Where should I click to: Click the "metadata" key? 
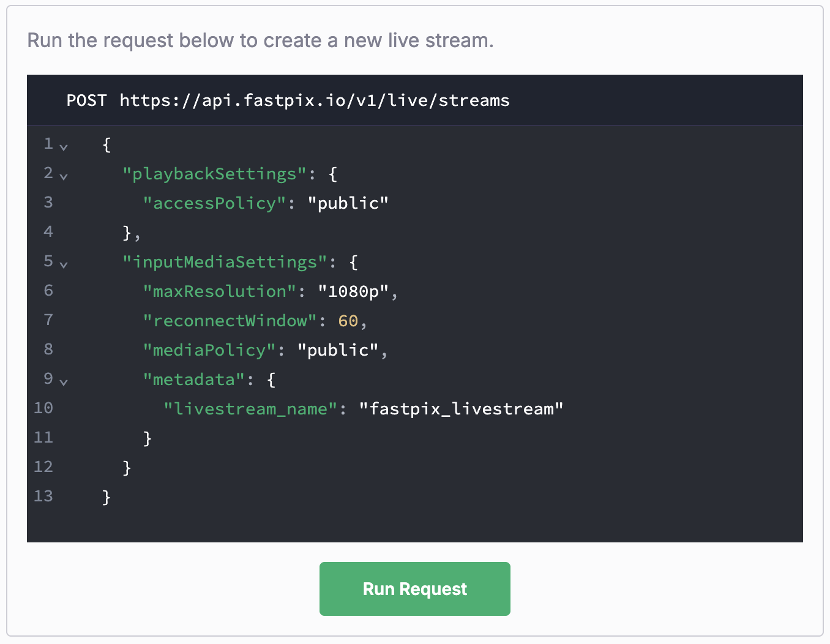(194, 380)
